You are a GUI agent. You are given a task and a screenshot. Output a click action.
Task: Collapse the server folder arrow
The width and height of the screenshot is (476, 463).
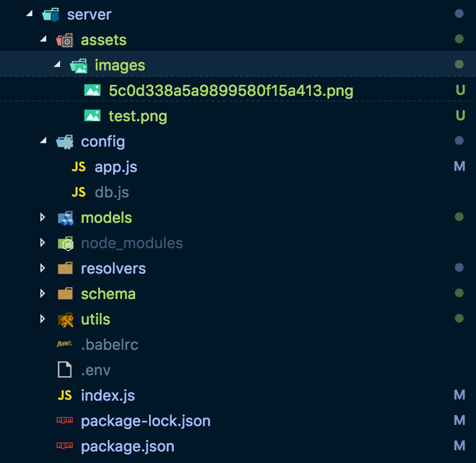29,14
